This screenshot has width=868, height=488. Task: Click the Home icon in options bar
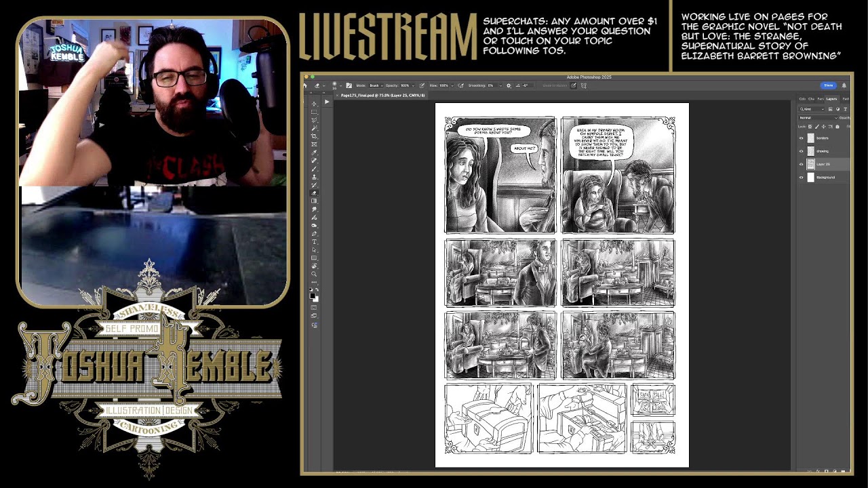point(304,85)
